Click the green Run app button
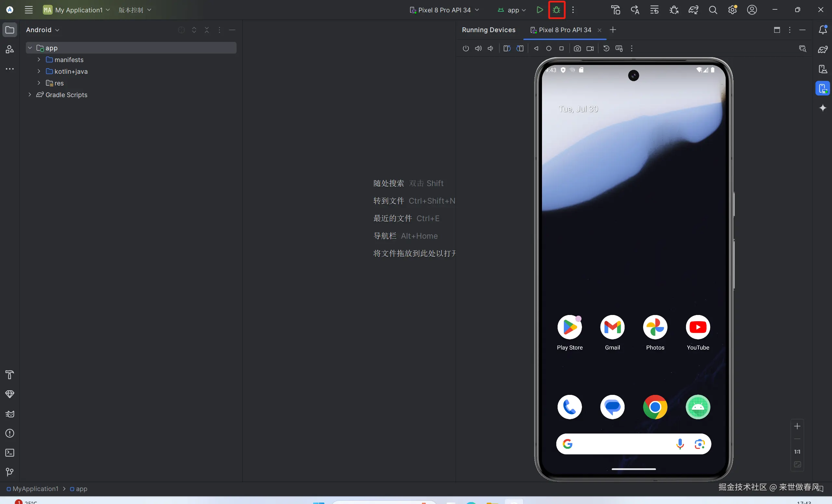The image size is (832, 504). pyautogui.click(x=540, y=10)
